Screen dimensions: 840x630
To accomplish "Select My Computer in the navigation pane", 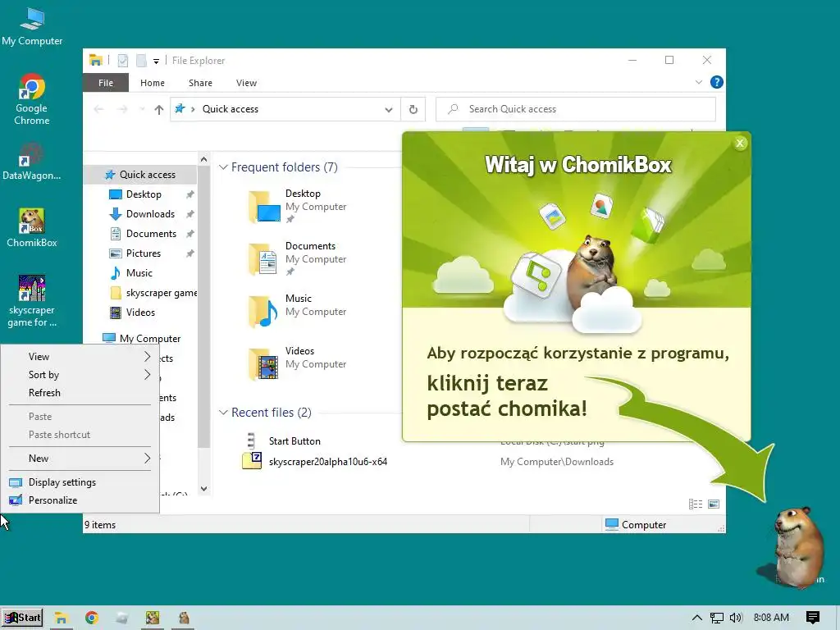I will [142, 339].
